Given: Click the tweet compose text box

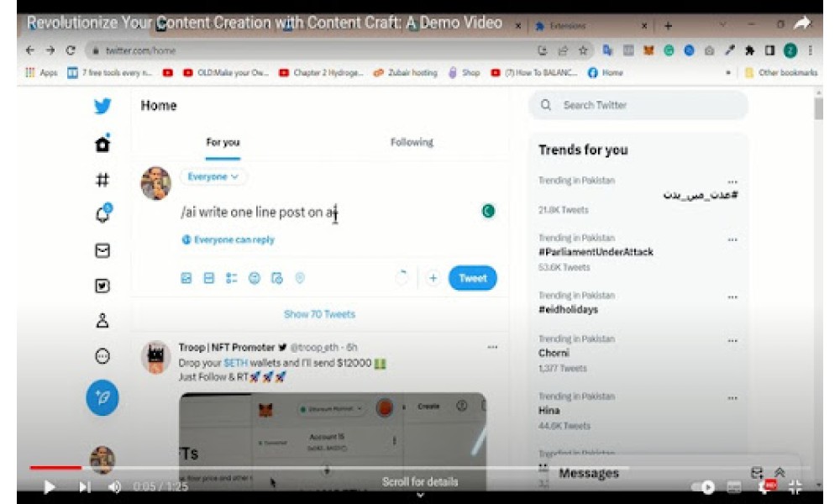Looking at the screenshot, I should [327, 213].
